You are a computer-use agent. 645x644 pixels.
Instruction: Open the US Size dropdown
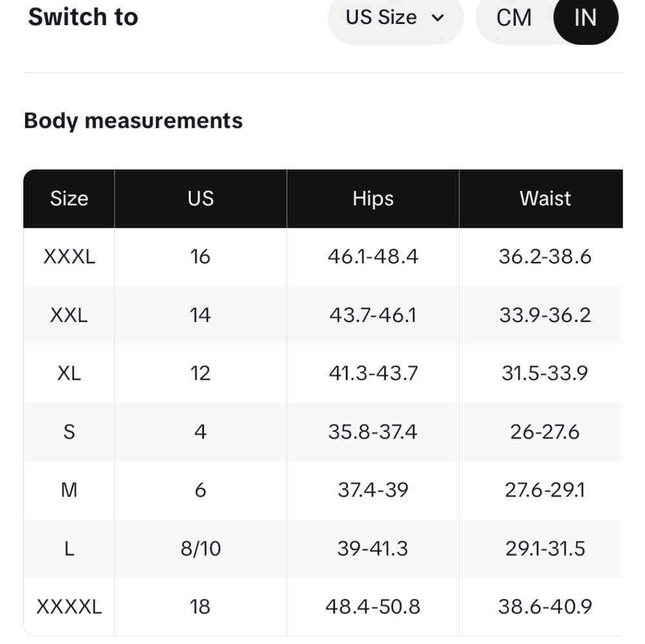(x=395, y=18)
